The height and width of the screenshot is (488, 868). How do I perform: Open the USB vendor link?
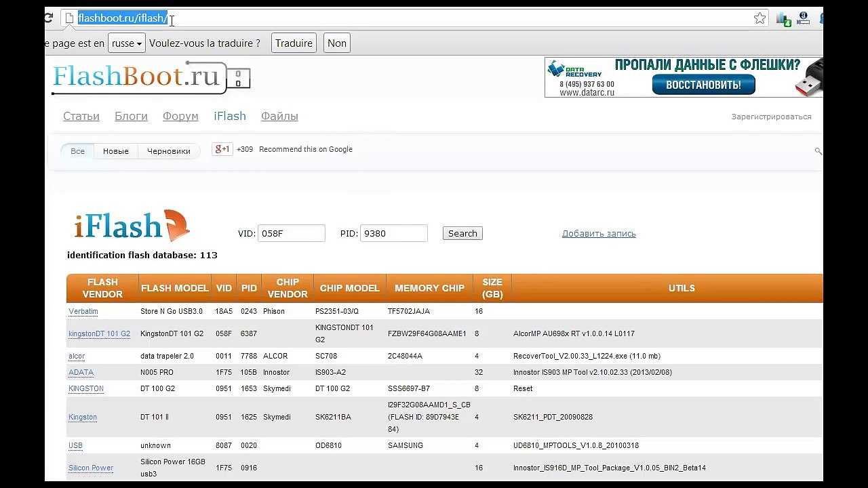click(x=75, y=445)
